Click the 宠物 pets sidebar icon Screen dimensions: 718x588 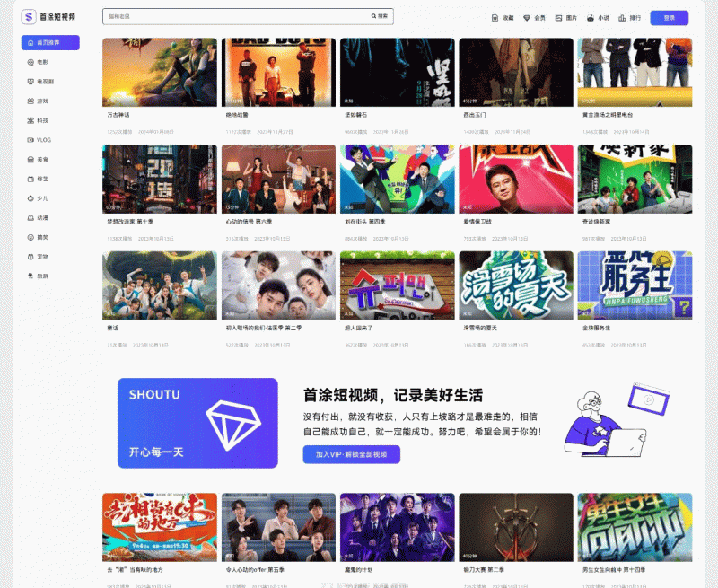pos(31,256)
